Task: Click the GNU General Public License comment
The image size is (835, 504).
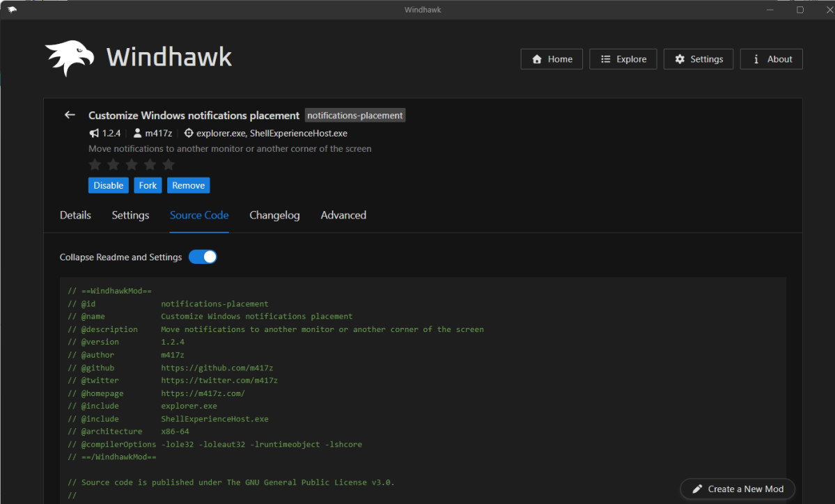Action: pyautogui.click(x=231, y=482)
